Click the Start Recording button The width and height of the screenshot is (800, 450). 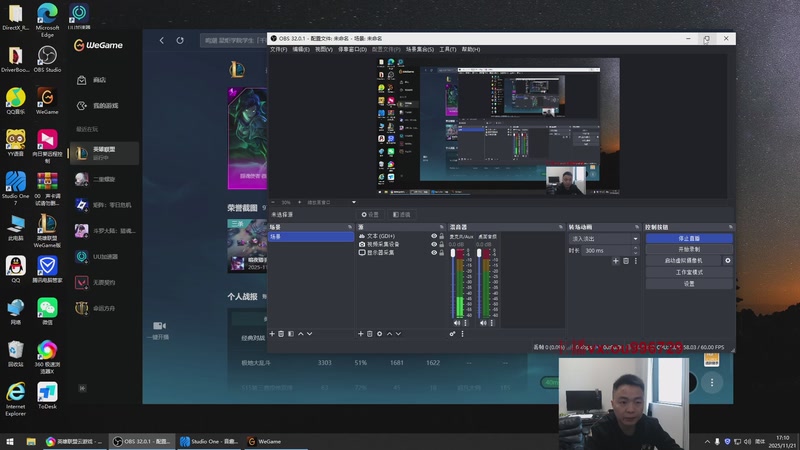click(x=689, y=249)
